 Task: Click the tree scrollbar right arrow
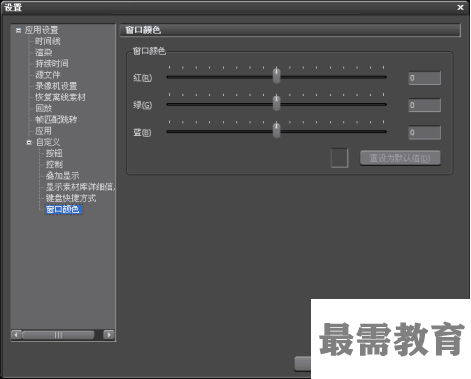click(109, 335)
